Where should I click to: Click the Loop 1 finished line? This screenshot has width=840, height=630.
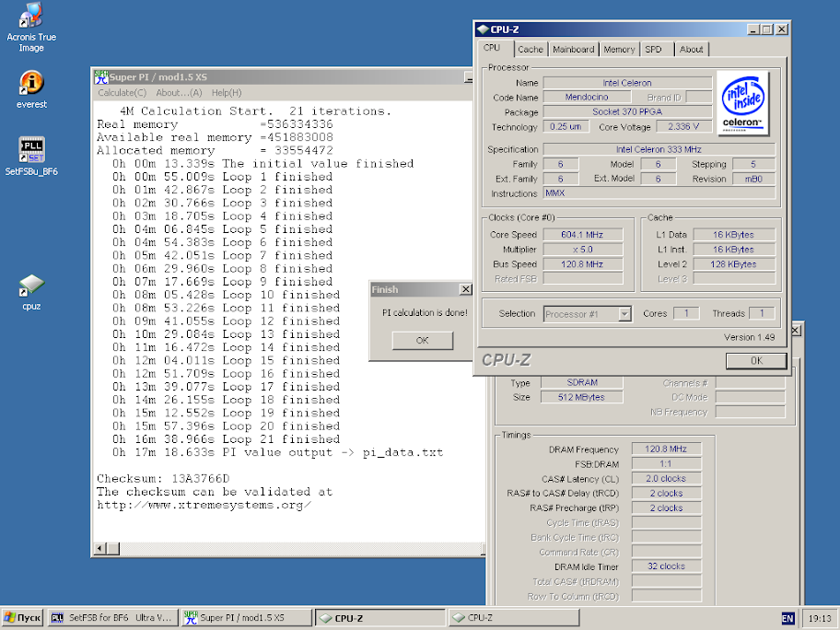pos(222,177)
